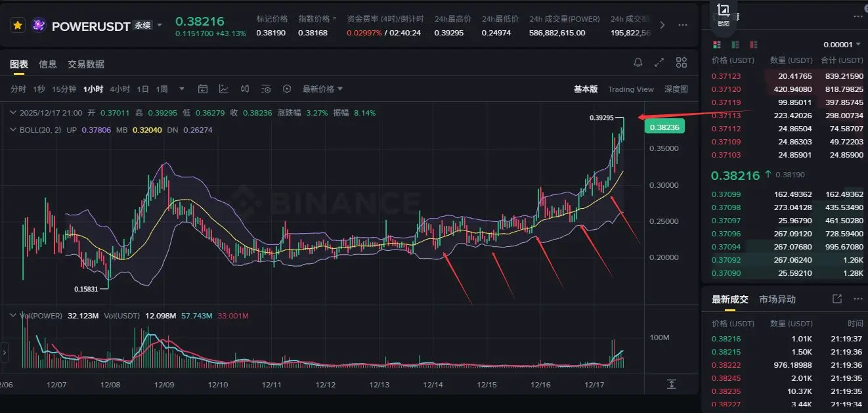Open the technical indicators icon
The height and width of the screenshot is (413, 868).
click(x=224, y=89)
